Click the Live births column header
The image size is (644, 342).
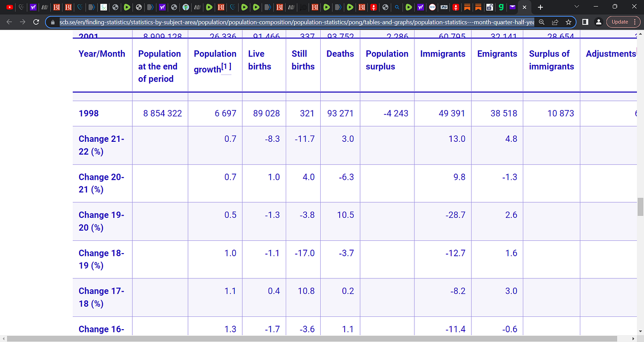(260, 60)
